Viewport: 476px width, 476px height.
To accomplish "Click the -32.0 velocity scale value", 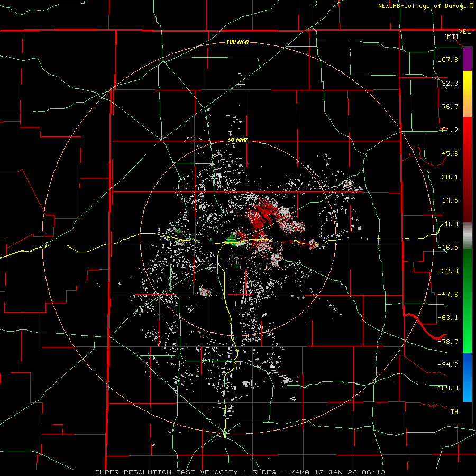I will (x=448, y=271).
